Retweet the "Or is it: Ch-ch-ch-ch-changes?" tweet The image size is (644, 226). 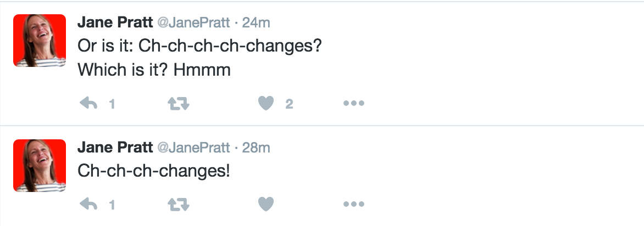[179, 103]
